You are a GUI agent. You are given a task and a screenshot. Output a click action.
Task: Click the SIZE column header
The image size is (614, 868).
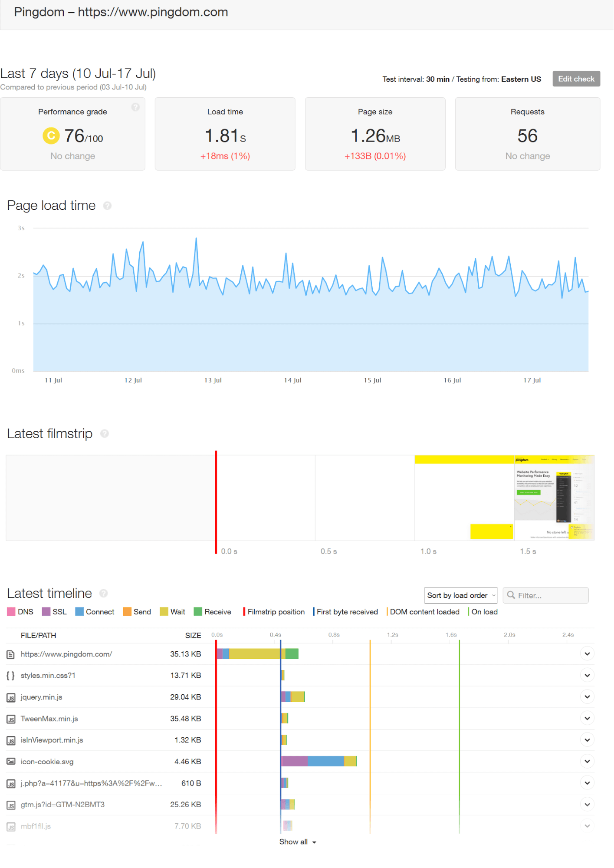point(193,636)
